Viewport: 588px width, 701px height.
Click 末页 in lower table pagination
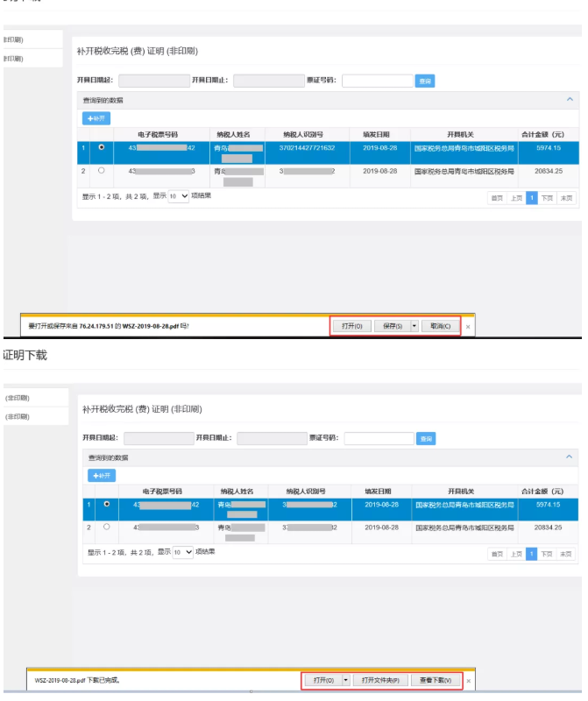567,554
